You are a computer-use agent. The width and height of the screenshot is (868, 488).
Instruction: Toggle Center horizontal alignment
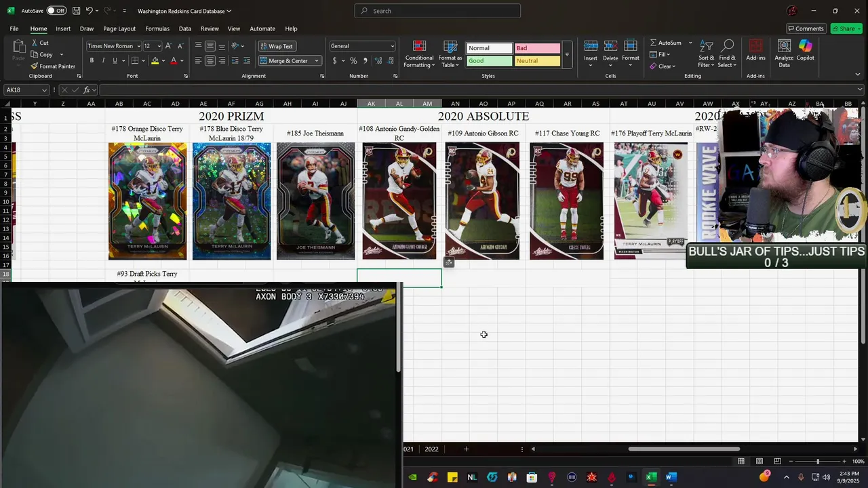tap(210, 60)
